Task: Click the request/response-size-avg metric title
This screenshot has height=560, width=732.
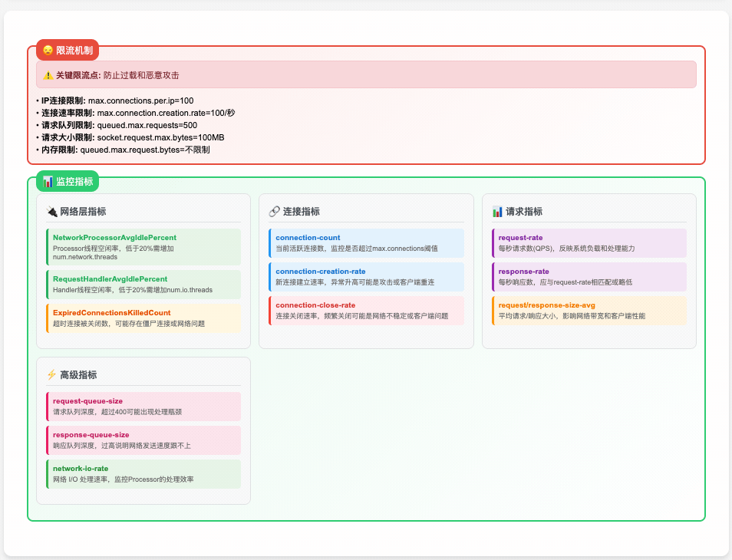Action: point(545,305)
